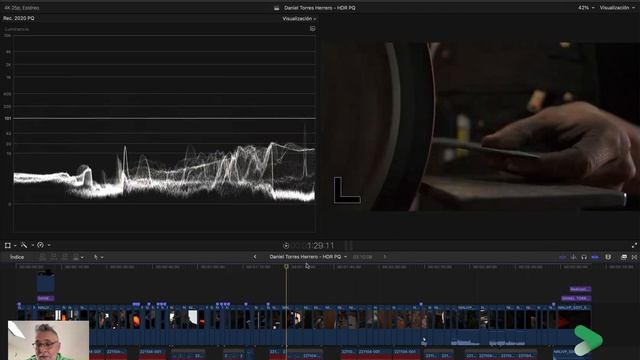
Task: Click the timecode clock icon left of timecode
Action: [x=286, y=245]
